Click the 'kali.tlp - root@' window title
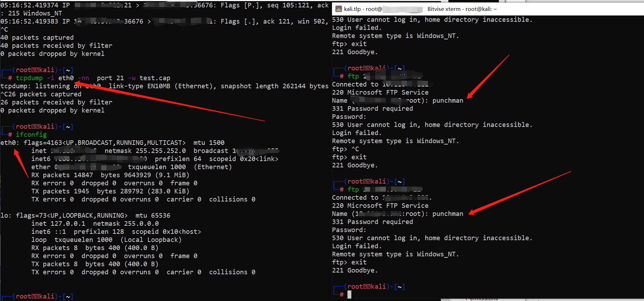The height and width of the screenshot is (301, 644). point(363,9)
